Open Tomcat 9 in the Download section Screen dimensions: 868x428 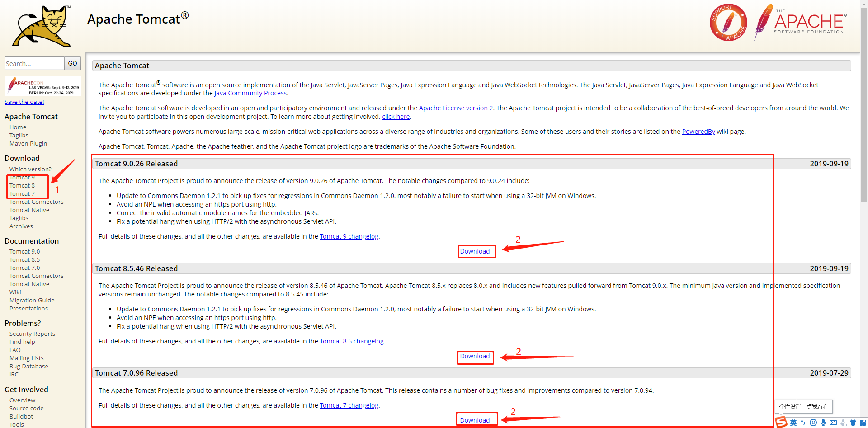pos(22,178)
